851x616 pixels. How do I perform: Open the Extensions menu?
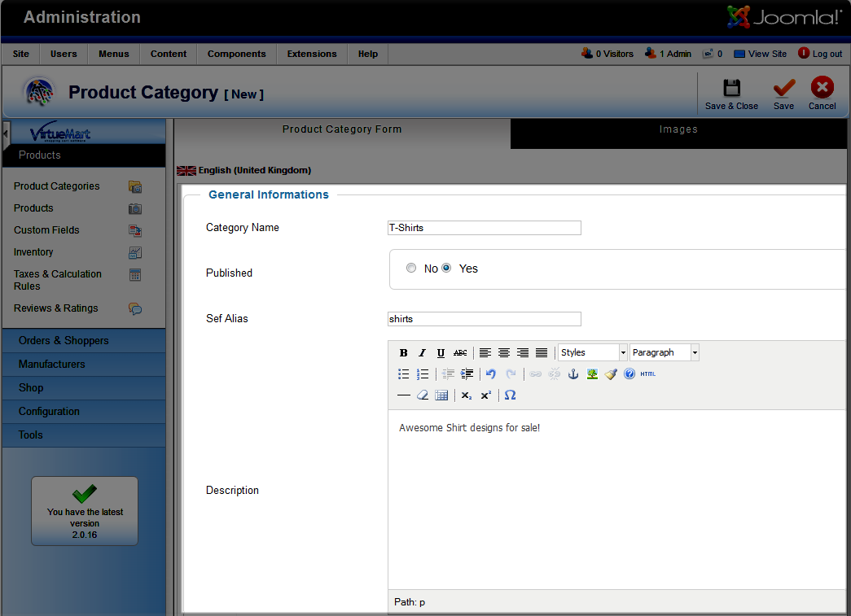(312, 54)
